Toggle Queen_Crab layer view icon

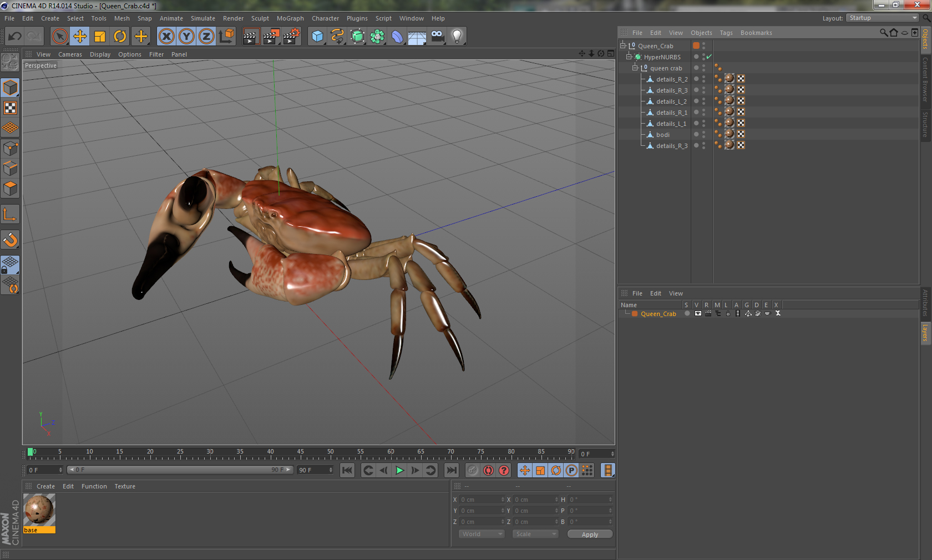(698, 314)
